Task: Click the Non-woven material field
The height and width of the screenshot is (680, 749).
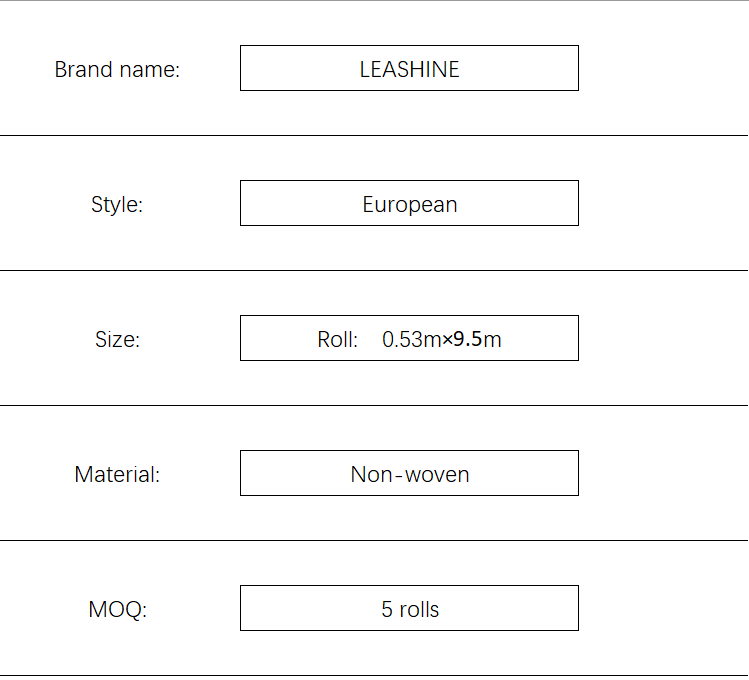Action: [x=409, y=473]
